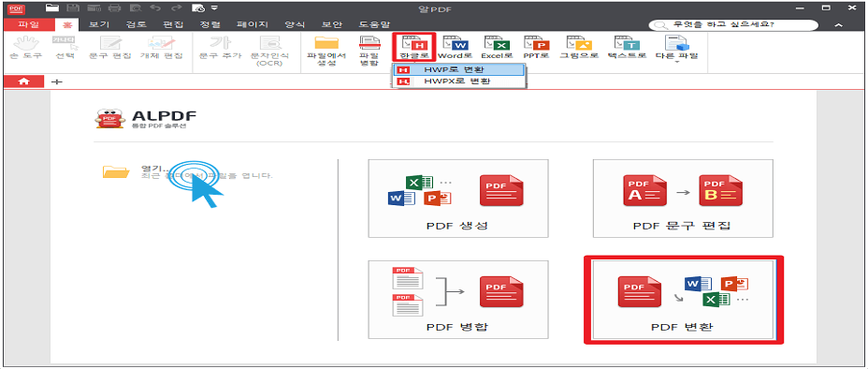The height and width of the screenshot is (369, 868).
Task: Switch to the 페이지 ribbon tab
Action: [252, 24]
